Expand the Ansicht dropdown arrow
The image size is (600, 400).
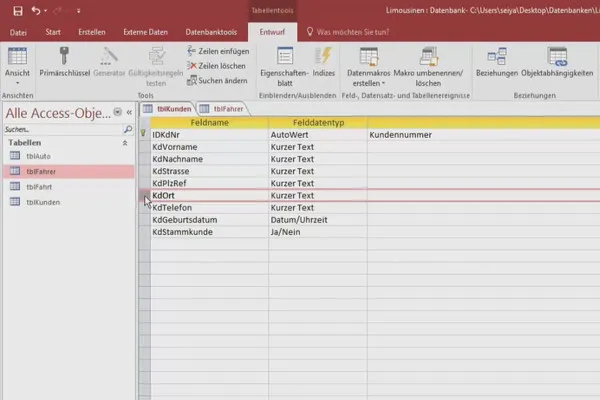click(17, 83)
